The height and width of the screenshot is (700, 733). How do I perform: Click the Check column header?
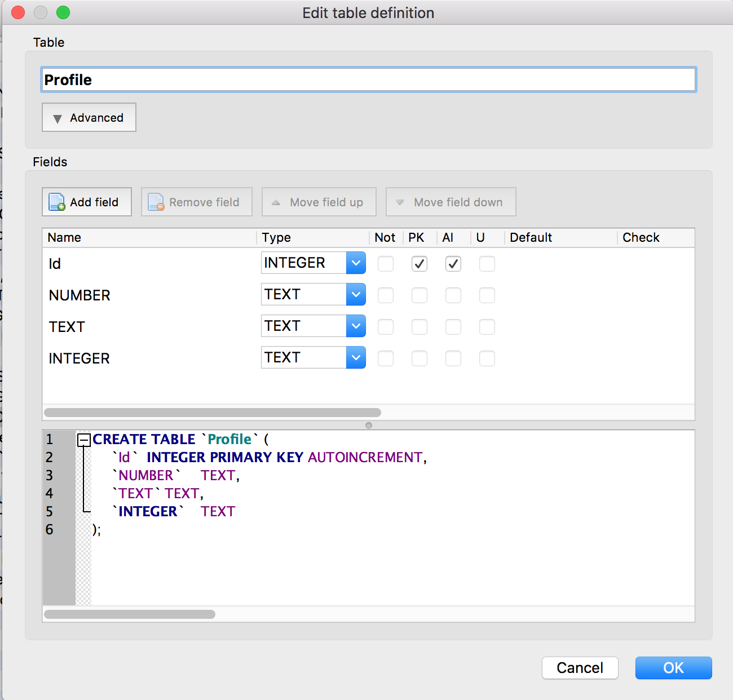click(x=656, y=238)
